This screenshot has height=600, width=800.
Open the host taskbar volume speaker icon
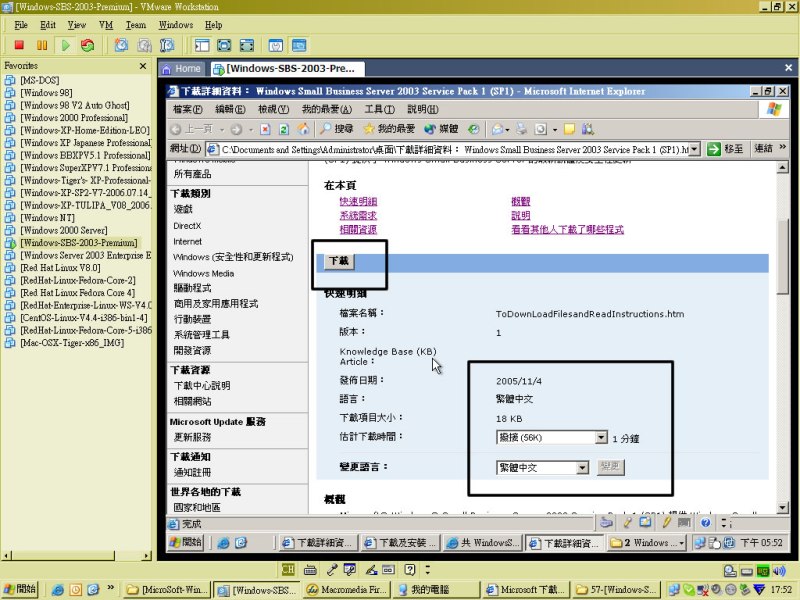(779, 571)
